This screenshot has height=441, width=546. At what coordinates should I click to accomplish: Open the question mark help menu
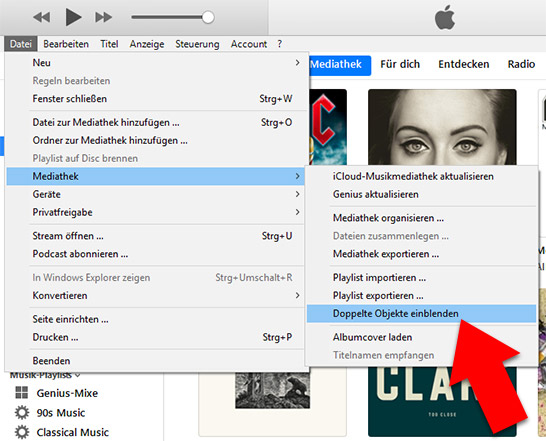point(280,44)
